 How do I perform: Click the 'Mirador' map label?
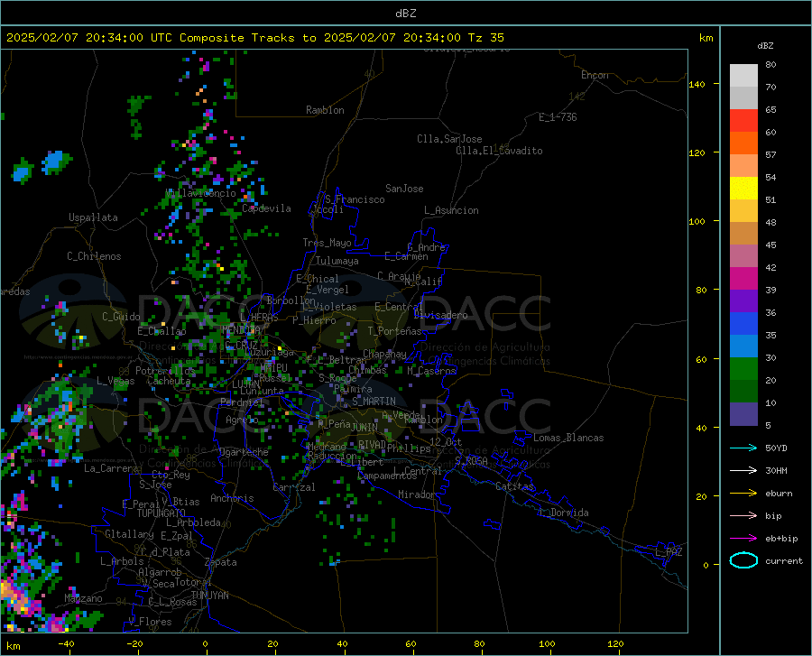click(417, 494)
